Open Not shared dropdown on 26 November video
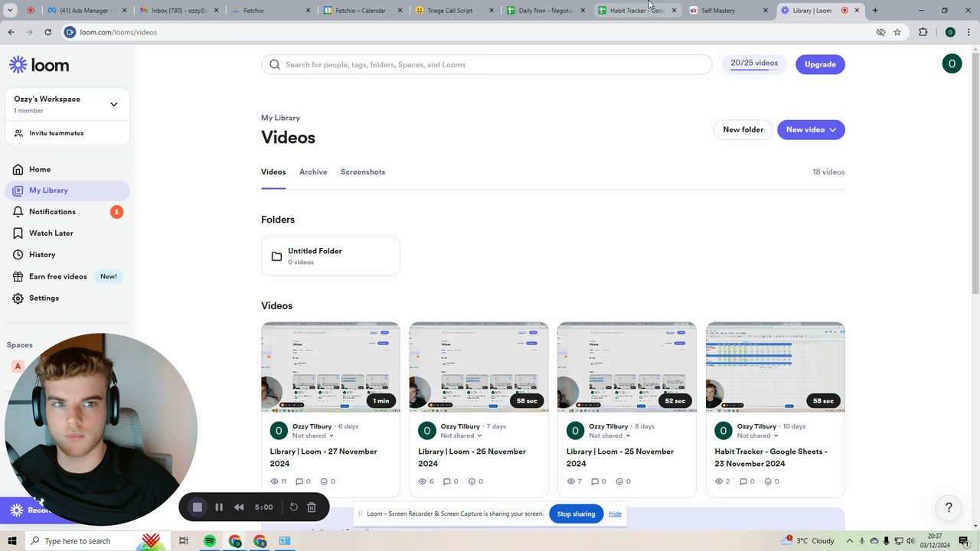 point(462,435)
